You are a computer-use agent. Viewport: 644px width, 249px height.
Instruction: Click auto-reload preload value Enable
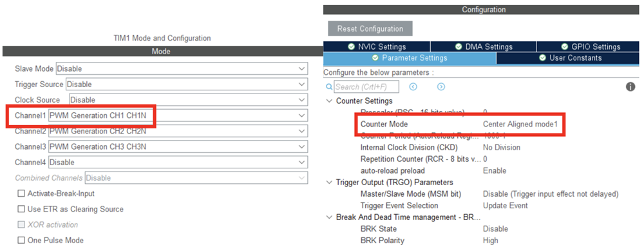[495, 170]
